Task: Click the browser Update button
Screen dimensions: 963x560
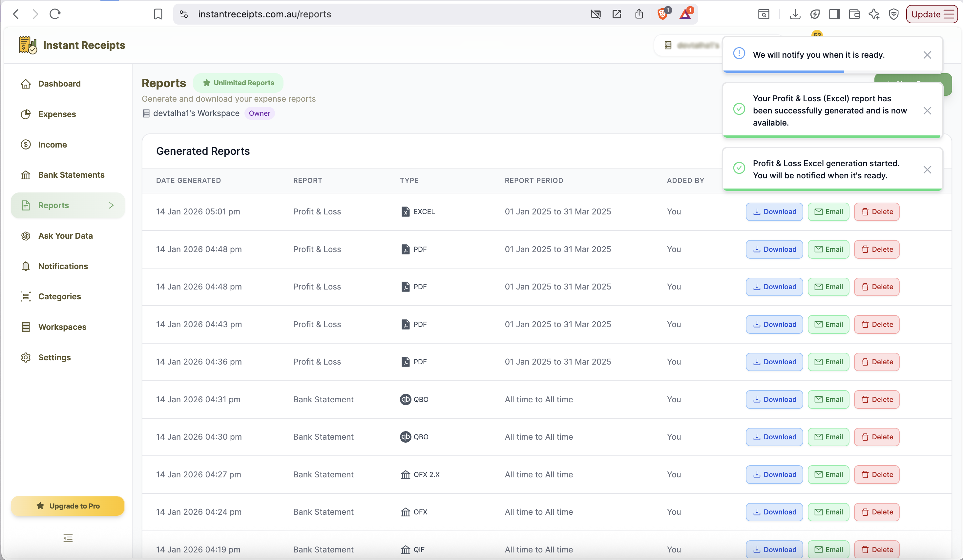Action: point(932,14)
